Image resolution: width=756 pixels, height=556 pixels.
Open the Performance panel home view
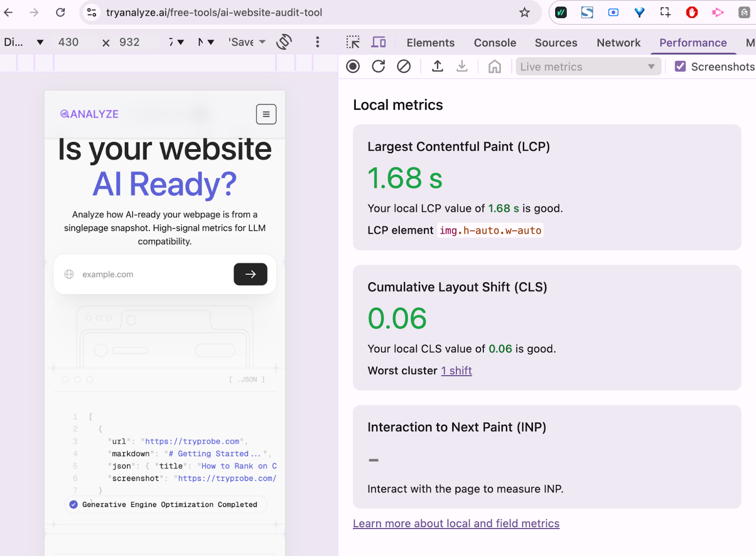click(494, 66)
